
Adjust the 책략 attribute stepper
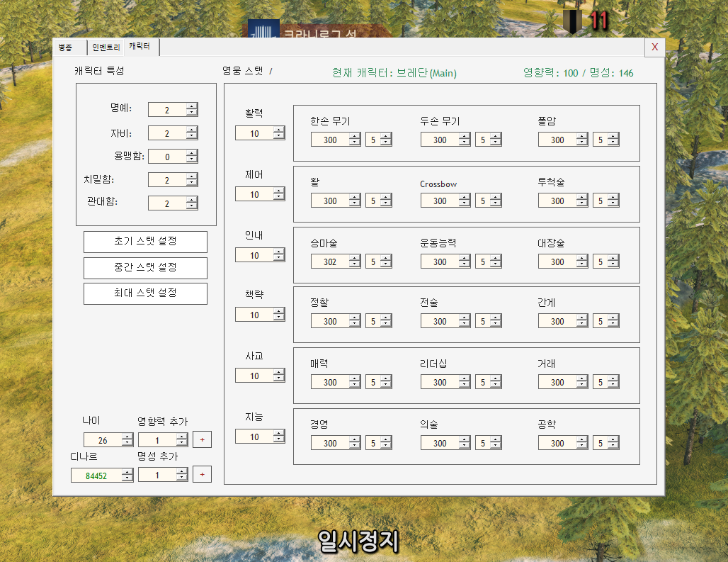click(x=278, y=315)
